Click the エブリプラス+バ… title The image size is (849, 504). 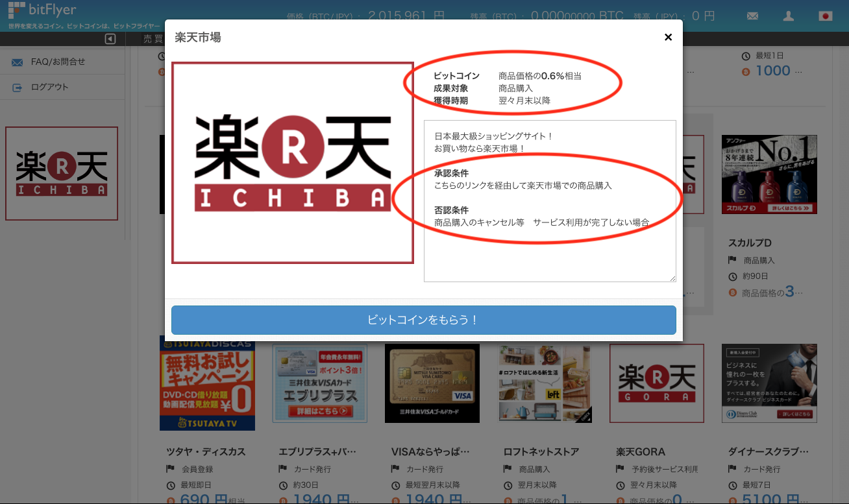coord(318,451)
